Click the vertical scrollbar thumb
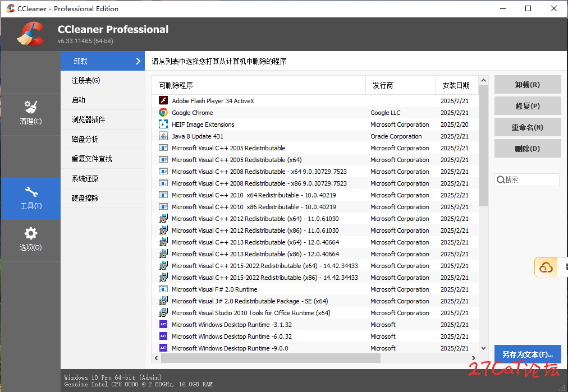The width and height of the screenshot is (568, 392). (483, 146)
